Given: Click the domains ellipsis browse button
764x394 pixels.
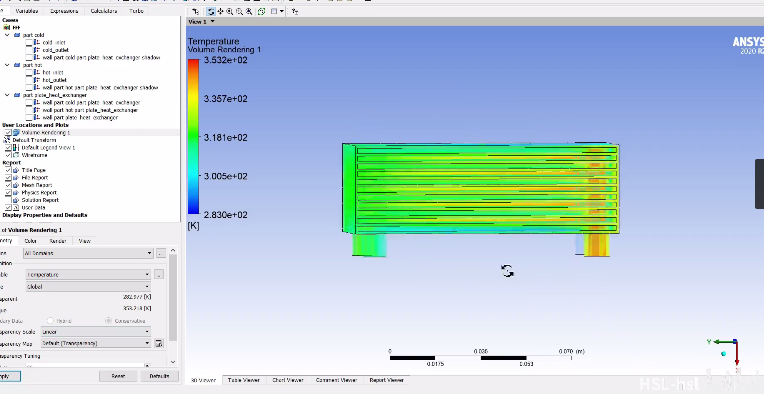Looking at the screenshot, I should click(161, 253).
